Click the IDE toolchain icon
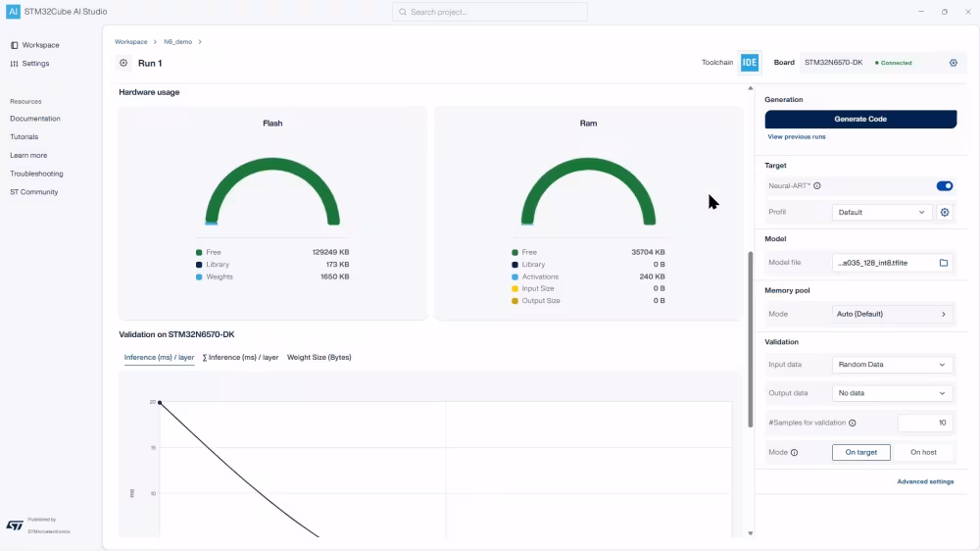 750,63
